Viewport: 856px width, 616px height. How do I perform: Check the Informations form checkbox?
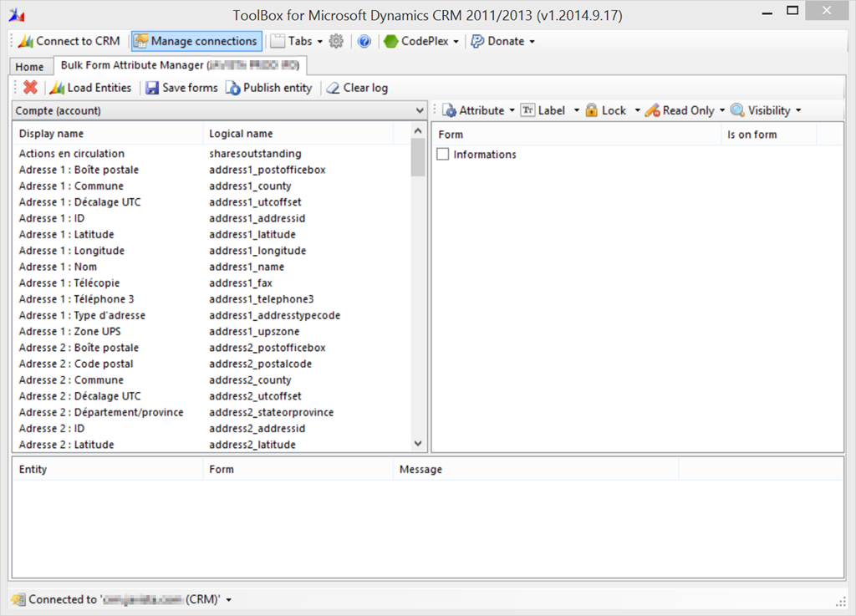(443, 155)
